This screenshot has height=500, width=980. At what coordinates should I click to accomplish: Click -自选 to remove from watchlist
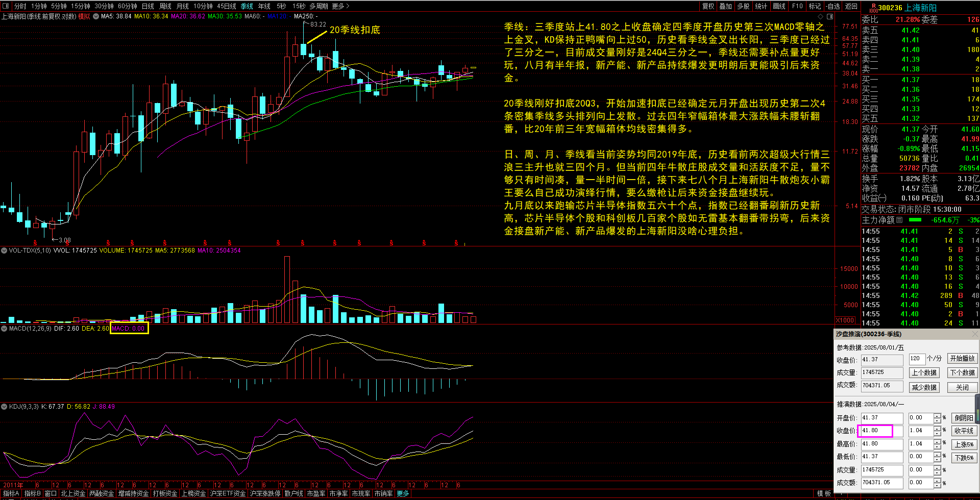pyautogui.click(x=833, y=6)
